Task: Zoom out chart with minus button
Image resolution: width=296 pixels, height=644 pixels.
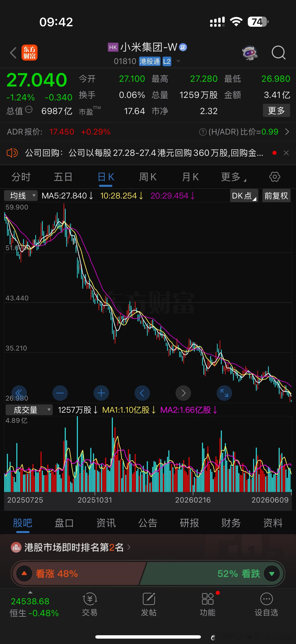Action: 60,393
